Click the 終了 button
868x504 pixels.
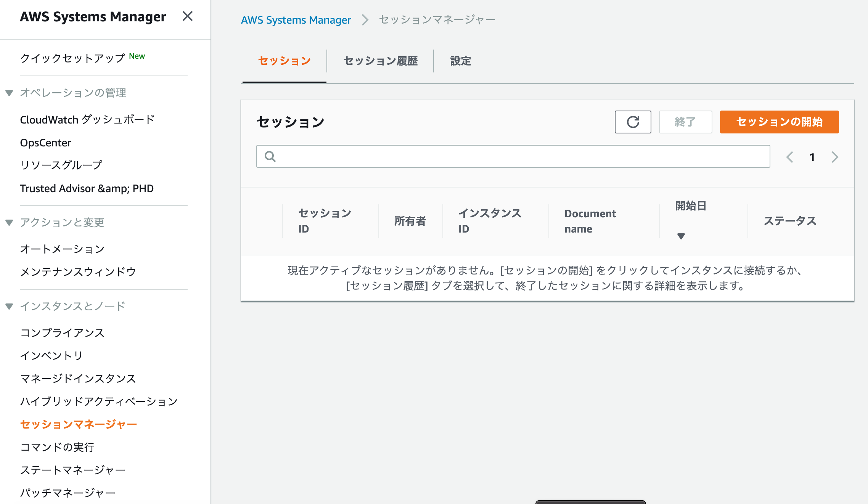click(x=685, y=122)
